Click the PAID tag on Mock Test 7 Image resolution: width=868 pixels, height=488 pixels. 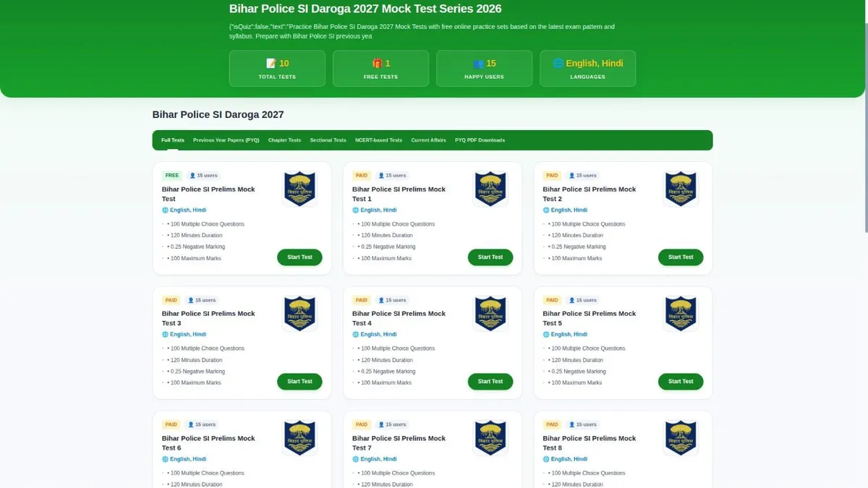pos(362,424)
